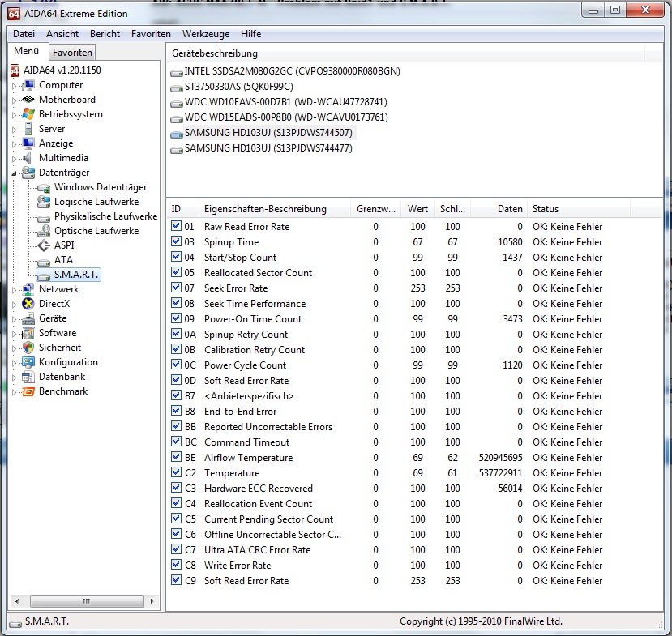672x636 pixels.
Task: Click the Datenträger storage icon
Action: [28, 173]
